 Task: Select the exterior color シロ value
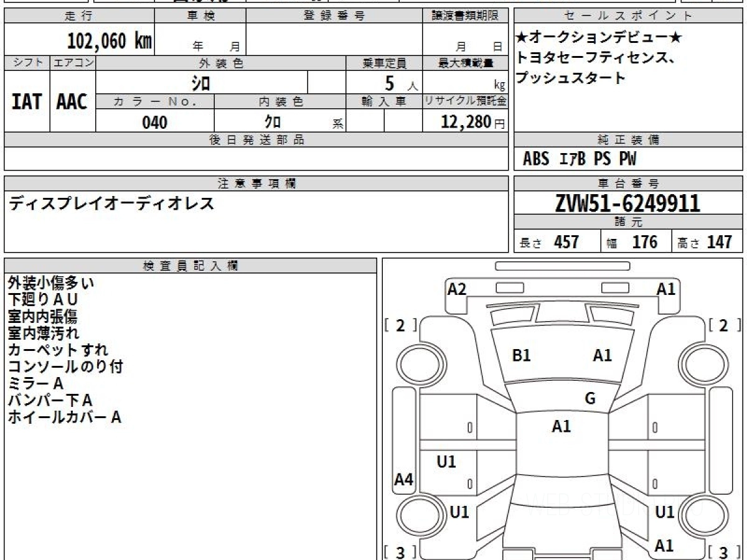(x=201, y=83)
